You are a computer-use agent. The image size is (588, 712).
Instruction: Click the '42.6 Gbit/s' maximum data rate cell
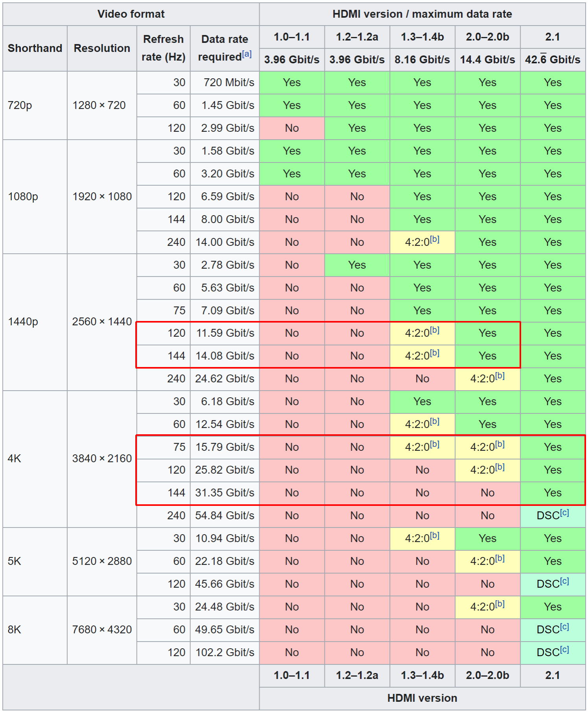pos(553,60)
